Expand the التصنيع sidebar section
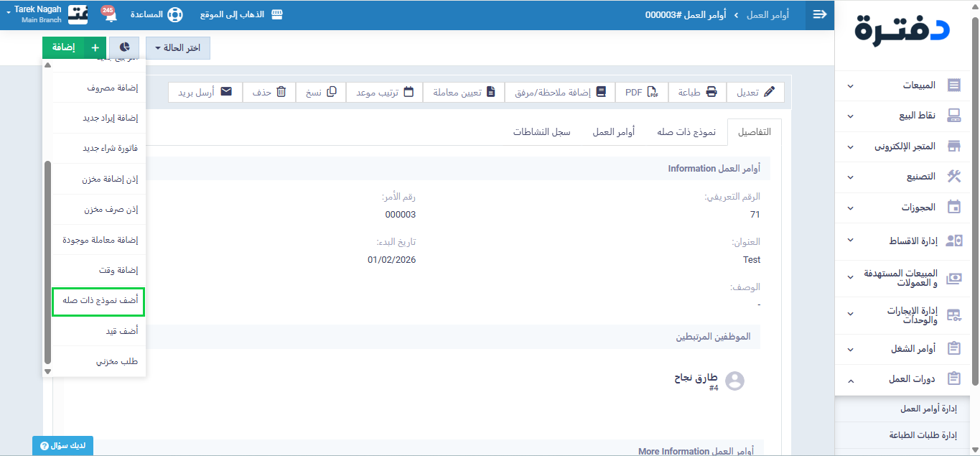The height and width of the screenshot is (456, 980). click(906, 177)
